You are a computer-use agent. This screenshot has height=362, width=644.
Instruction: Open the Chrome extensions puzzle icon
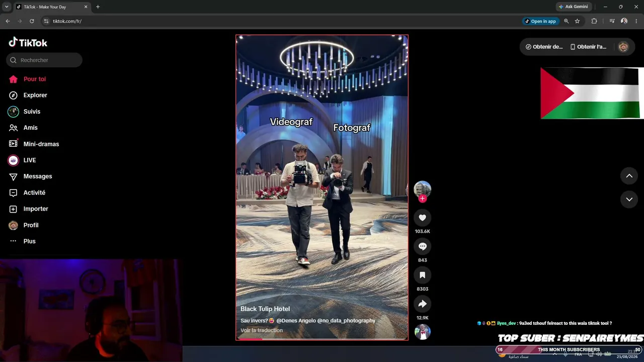[594, 21]
